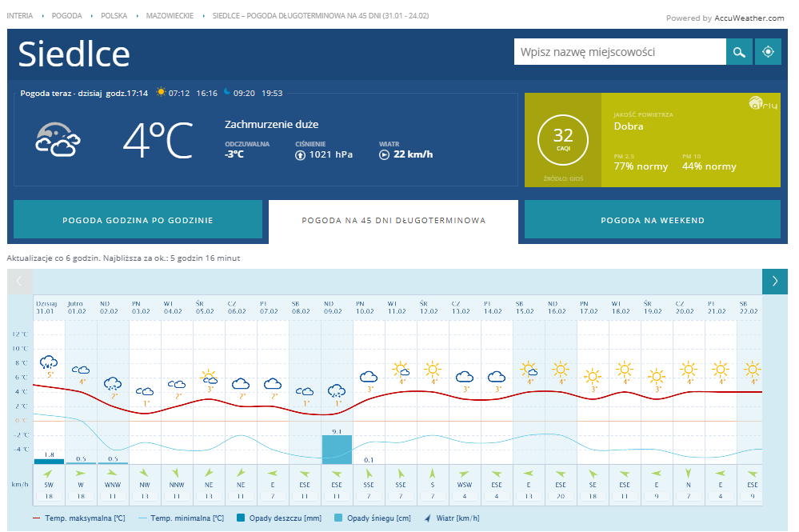Viewport: 799px width, 532px height.
Task: Click the search magnifier button
Action: [x=740, y=52]
